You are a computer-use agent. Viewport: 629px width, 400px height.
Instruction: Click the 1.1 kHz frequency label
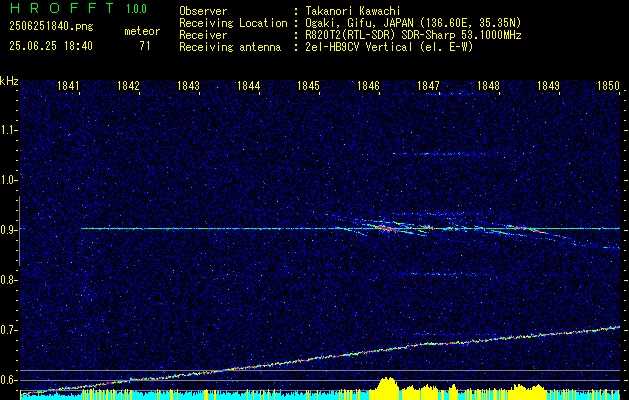pyautogui.click(x=9, y=130)
